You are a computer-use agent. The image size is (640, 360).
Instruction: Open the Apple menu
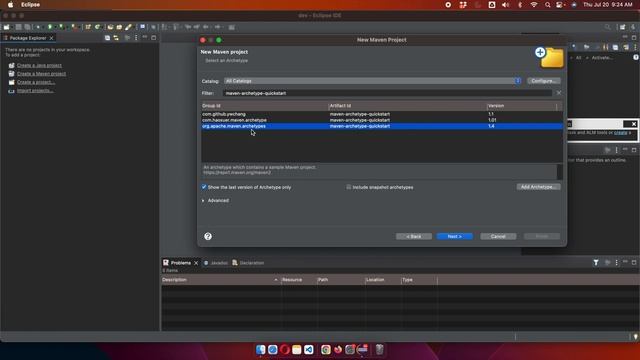tap(11, 4)
